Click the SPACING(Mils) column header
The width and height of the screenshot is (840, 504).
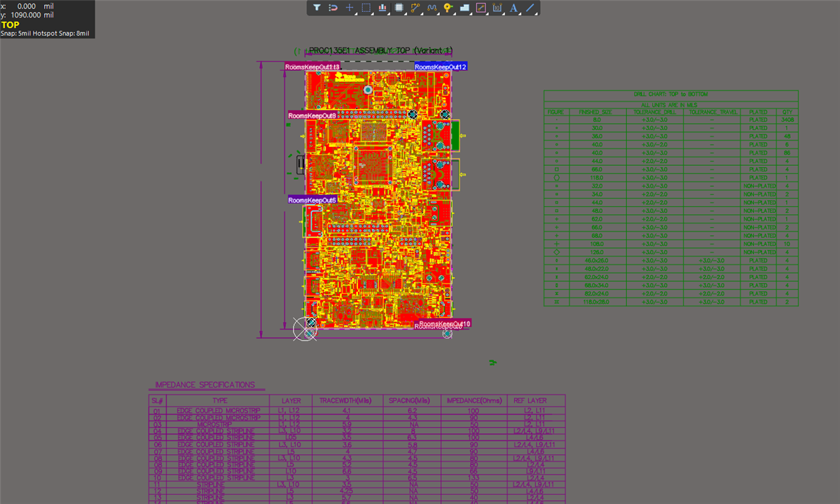click(x=409, y=400)
